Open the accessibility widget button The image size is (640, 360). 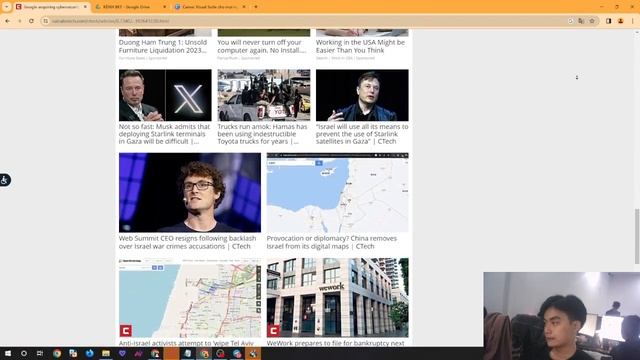[x=4, y=180]
